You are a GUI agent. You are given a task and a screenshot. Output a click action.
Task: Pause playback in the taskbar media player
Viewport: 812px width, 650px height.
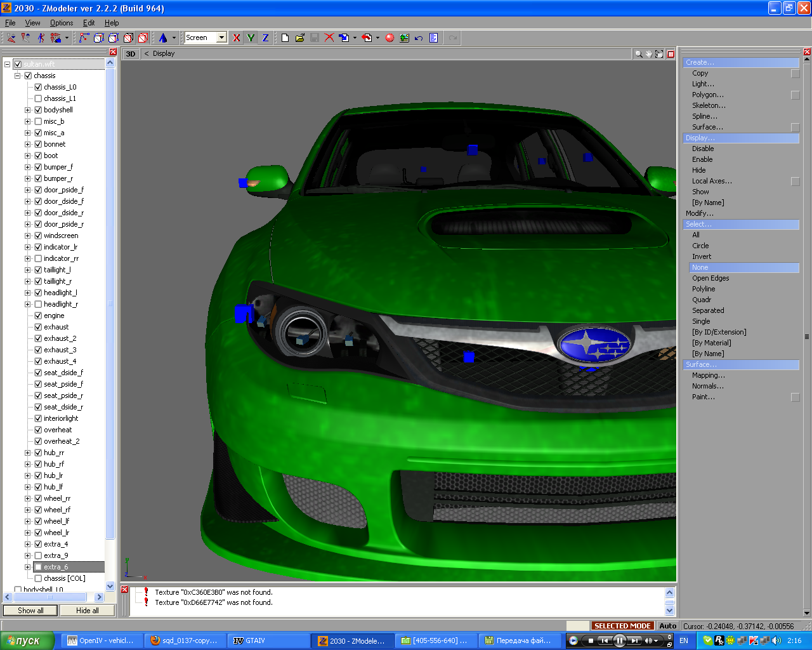tap(619, 640)
